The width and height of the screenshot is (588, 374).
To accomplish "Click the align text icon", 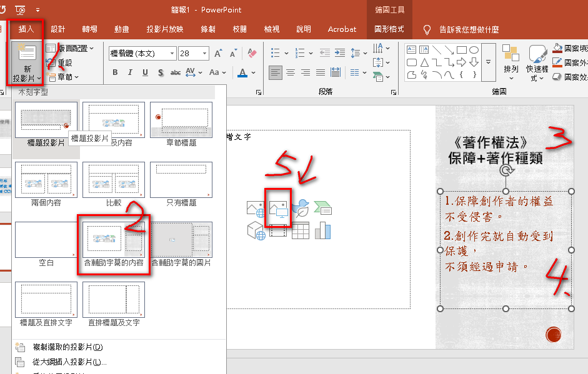I will tap(377, 62).
